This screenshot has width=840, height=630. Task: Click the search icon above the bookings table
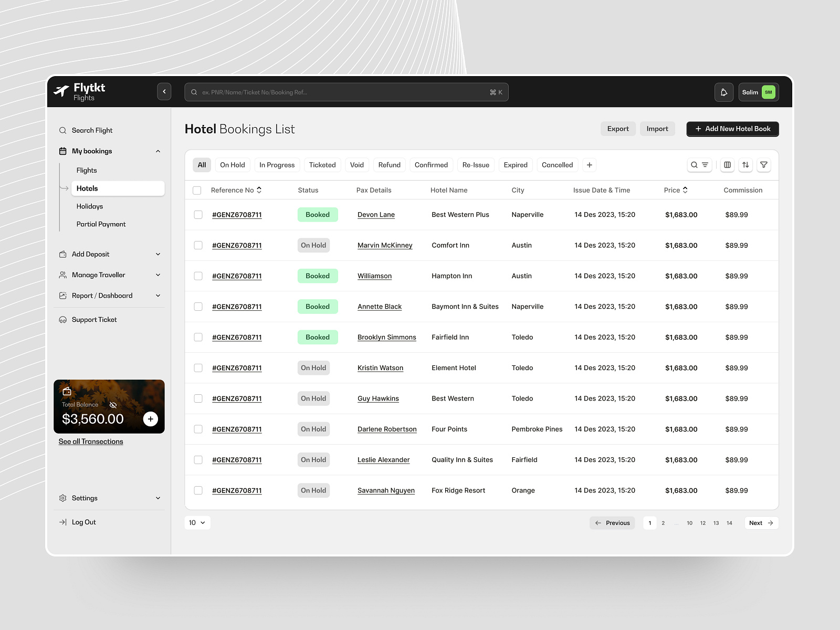click(x=694, y=165)
